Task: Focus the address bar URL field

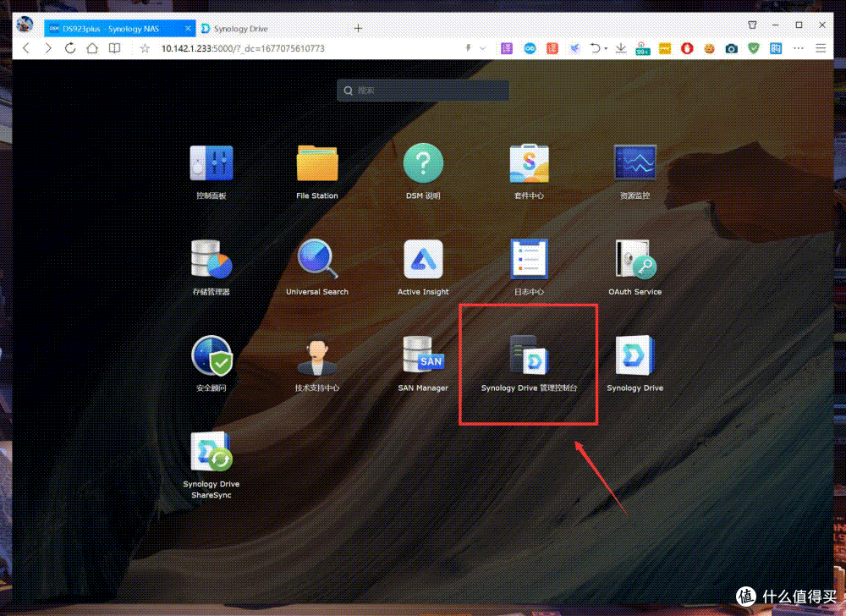Action: (308, 48)
